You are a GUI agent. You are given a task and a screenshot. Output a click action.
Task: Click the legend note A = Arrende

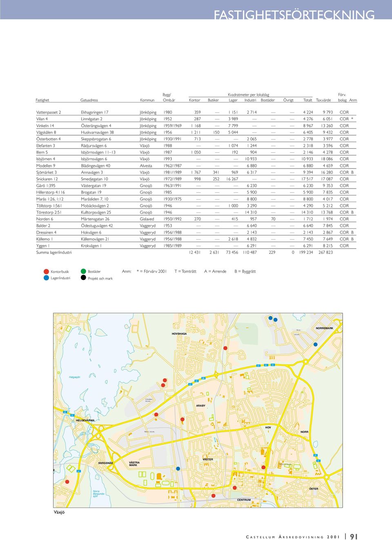point(215,271)
